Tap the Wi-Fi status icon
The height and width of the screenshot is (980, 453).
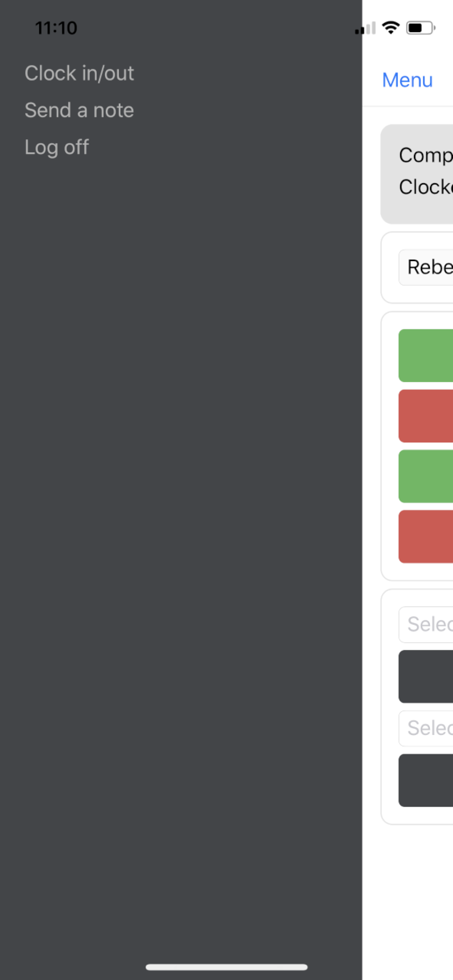point(391,28)
